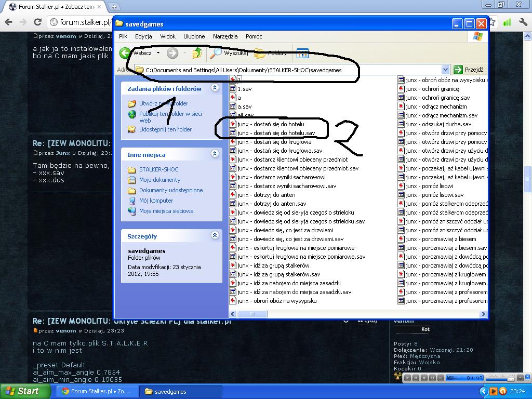Click the Explorer horizontal scrollbar right arrow
Screen dimensions: 532x399
coord(484,314)
